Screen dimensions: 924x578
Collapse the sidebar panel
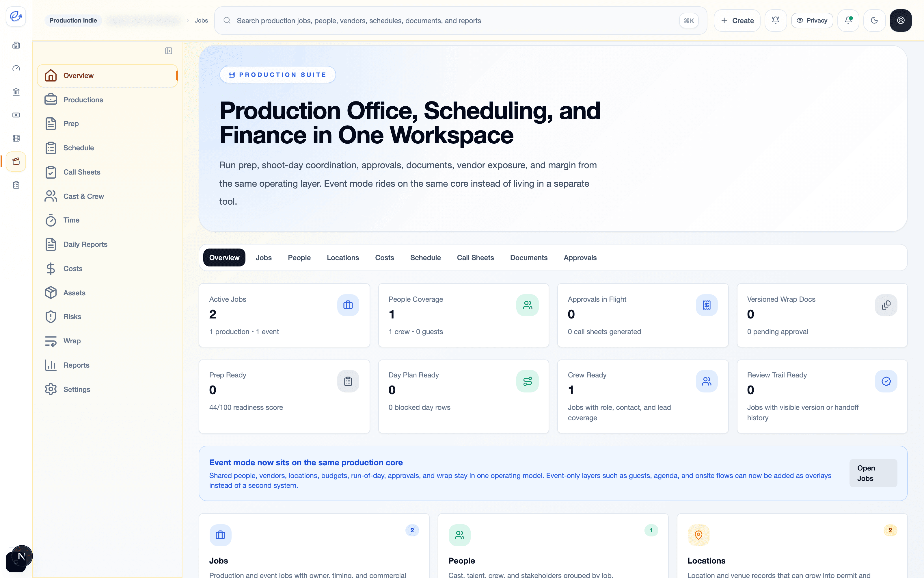pos(168,51)
